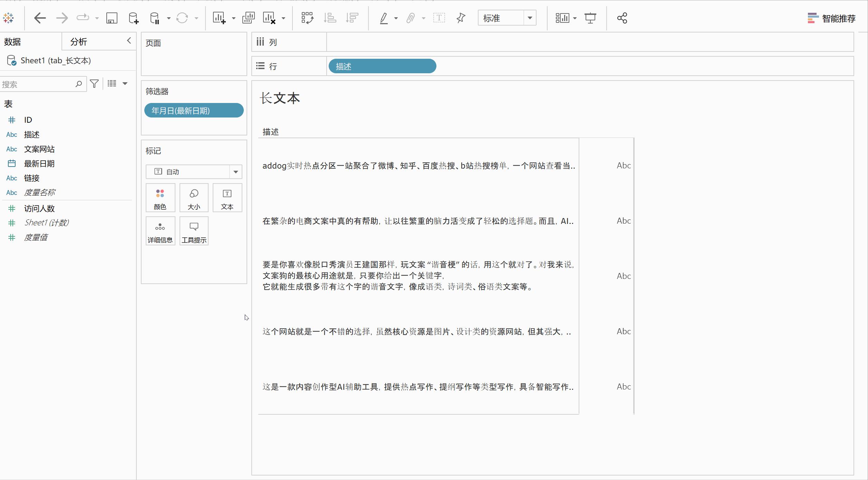The width and height of the screenshot is (868, 480).
Task: Click the 搜索 field search box
Action: 42,84
